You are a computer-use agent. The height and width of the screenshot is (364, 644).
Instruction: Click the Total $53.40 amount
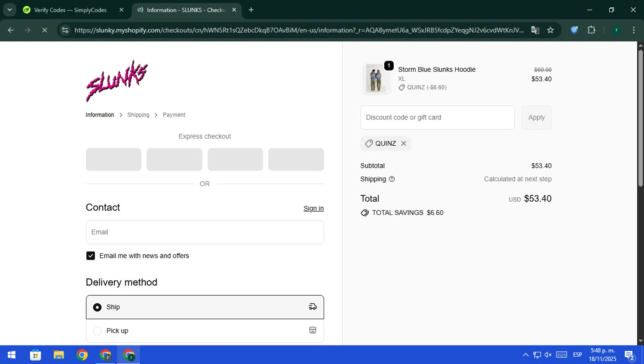[538, 199]
